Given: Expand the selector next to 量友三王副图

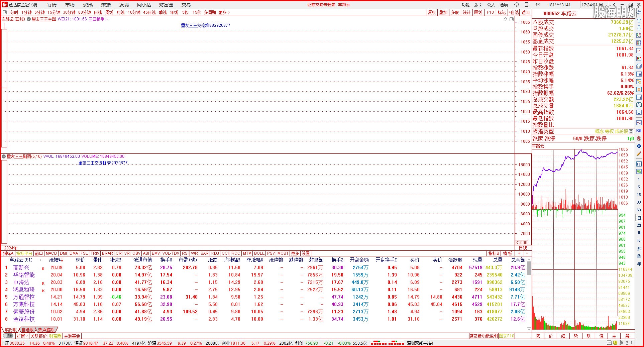Looking at the screenshot, I should pos(4,156).
